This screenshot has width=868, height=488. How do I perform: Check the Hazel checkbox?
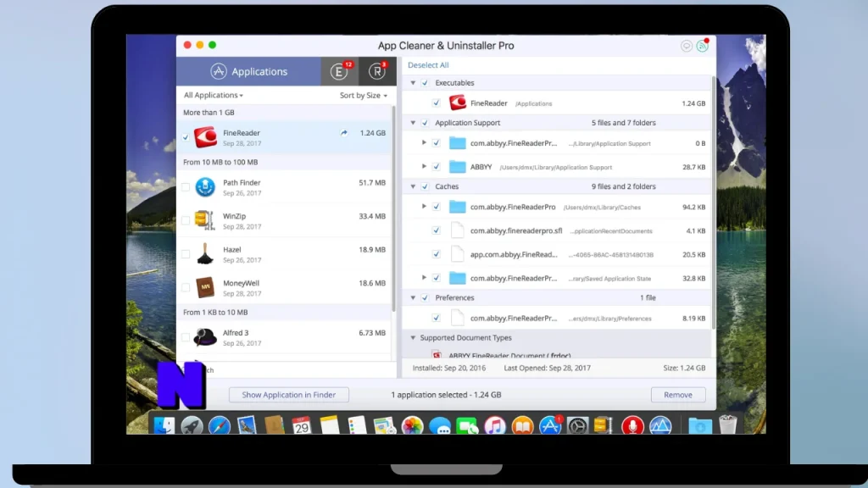click(x=186, y=254)
